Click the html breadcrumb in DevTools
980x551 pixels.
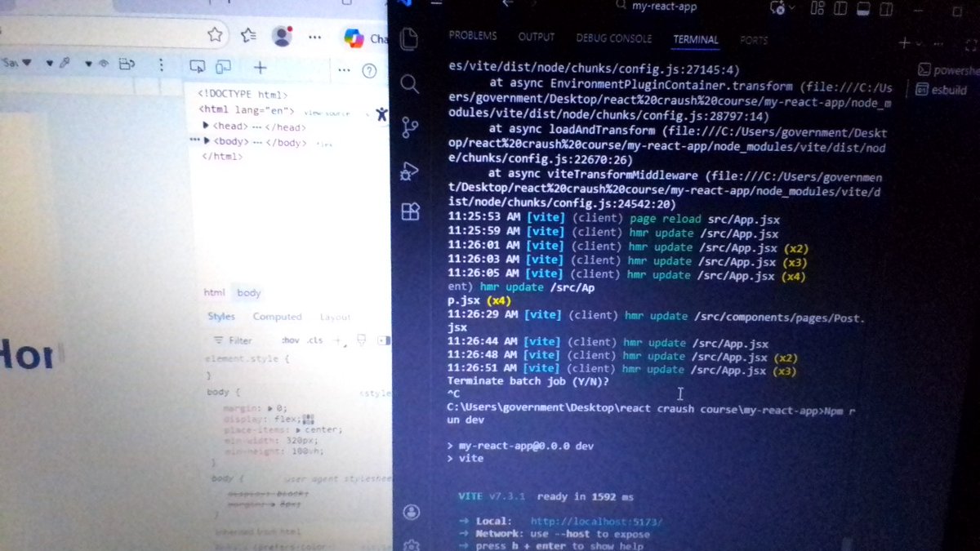[x=214, y=292]
